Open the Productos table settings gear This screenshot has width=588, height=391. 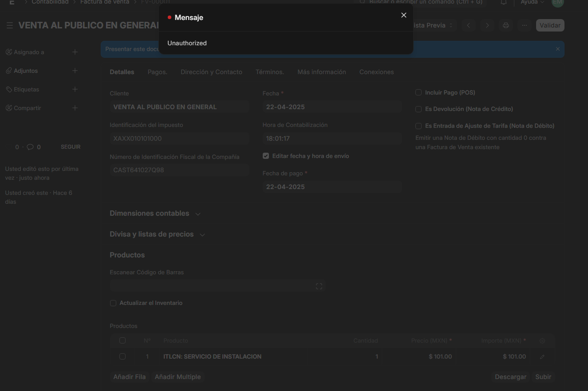542,341
